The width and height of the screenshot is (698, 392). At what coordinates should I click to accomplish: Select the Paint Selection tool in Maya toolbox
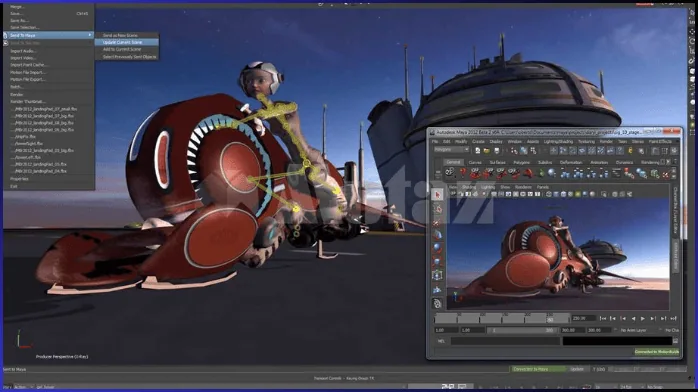(x=437, y=222)
